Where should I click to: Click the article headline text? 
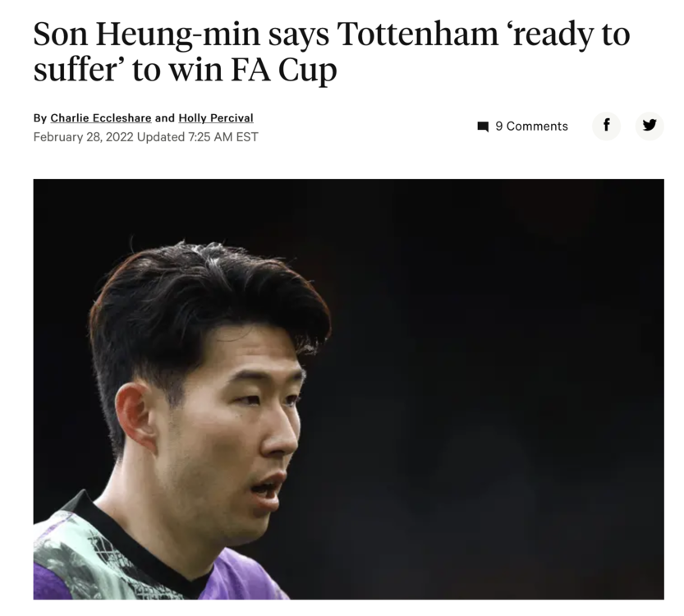point(332,52)
